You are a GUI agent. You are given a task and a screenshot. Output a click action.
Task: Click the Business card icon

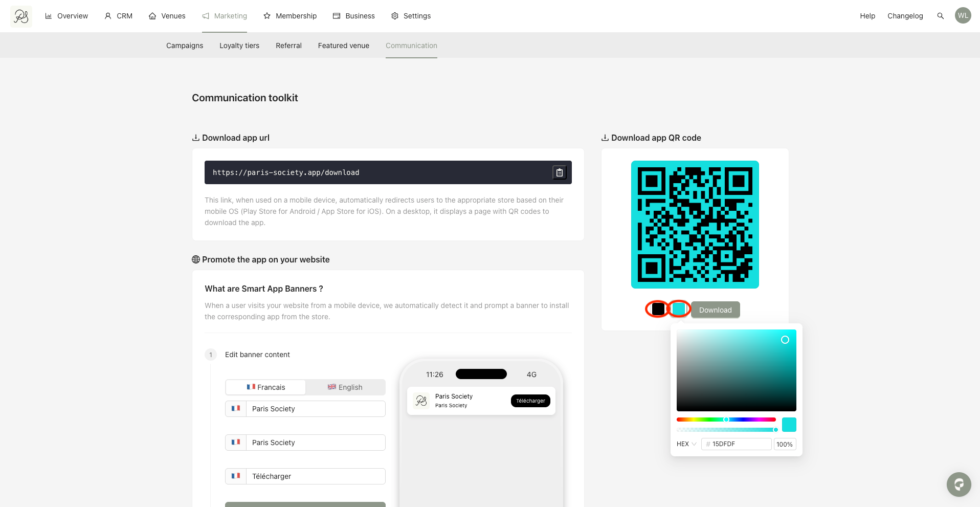pos(337,16)
